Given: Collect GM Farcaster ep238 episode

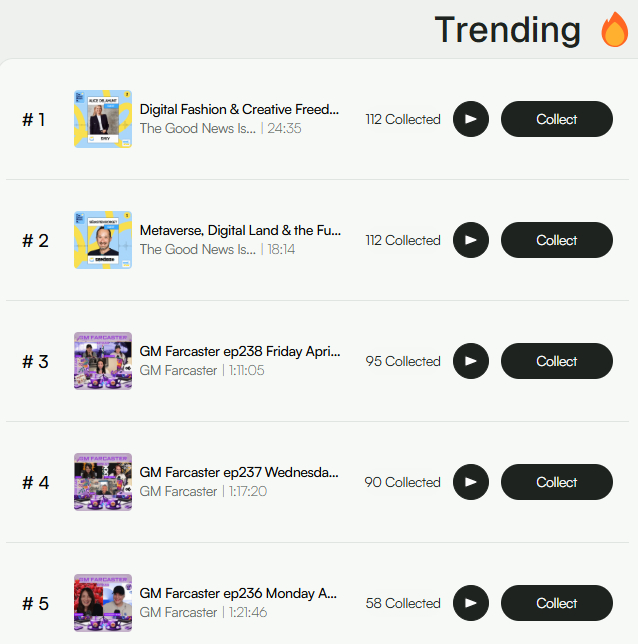Looking at the screenshot, I should pos(556,361).
